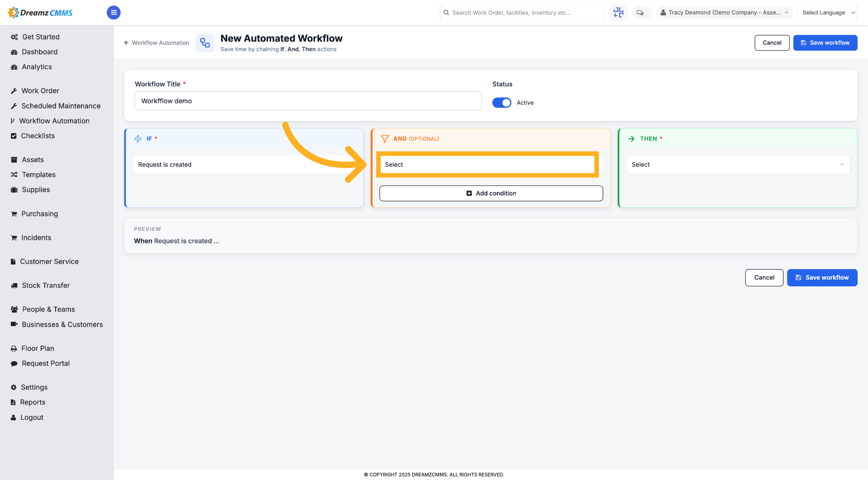This screenshot has height=480, width=868.
Task: Click the top Save workflow button
Action: (x=825, y=43)
